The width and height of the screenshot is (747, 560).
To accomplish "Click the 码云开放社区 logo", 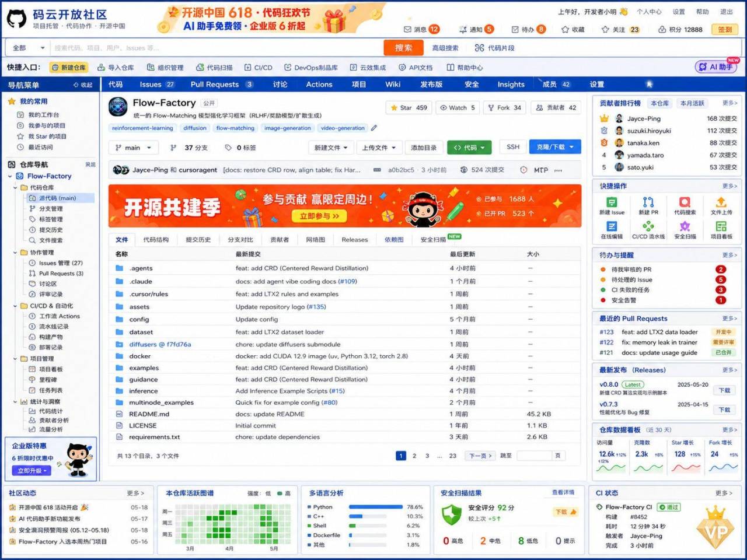I will (65, 19).
